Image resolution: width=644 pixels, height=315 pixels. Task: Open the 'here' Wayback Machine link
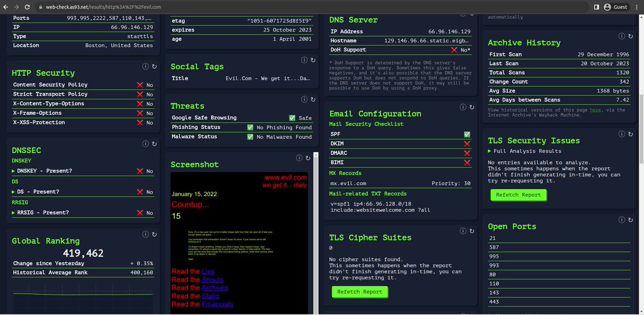596,110
